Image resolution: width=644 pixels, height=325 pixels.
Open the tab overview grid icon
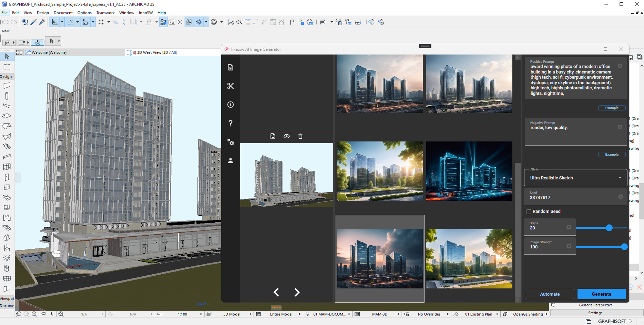19,52
